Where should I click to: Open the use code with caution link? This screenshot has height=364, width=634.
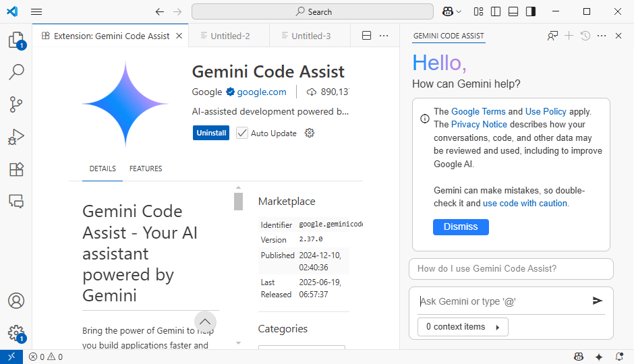(525, 203)
